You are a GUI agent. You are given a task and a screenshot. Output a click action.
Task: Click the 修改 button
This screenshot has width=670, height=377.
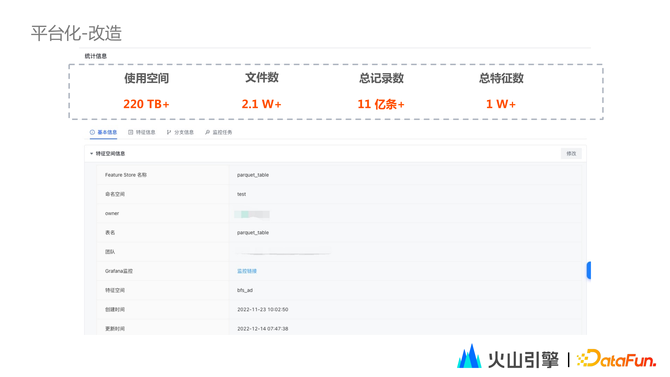tap(571, 153)
